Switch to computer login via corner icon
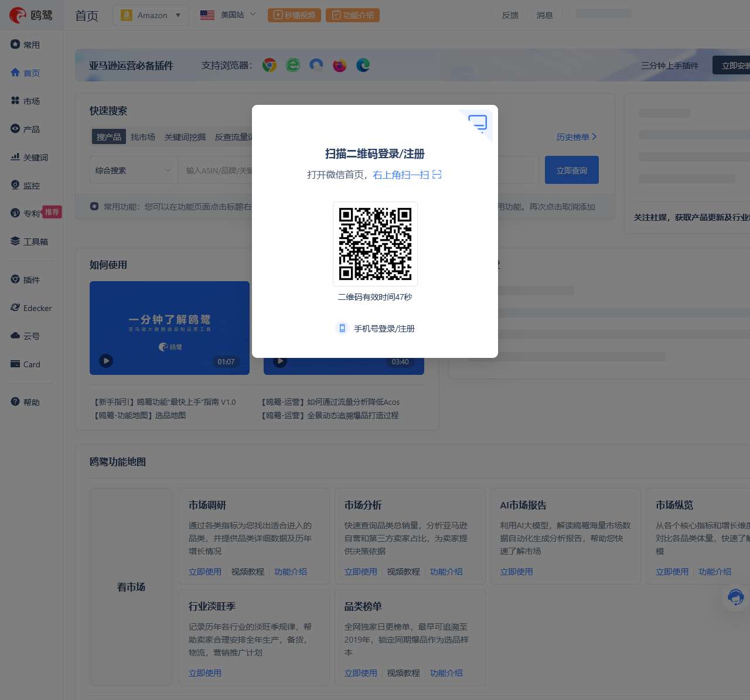750x700 pixels. [x=478, y=122]
